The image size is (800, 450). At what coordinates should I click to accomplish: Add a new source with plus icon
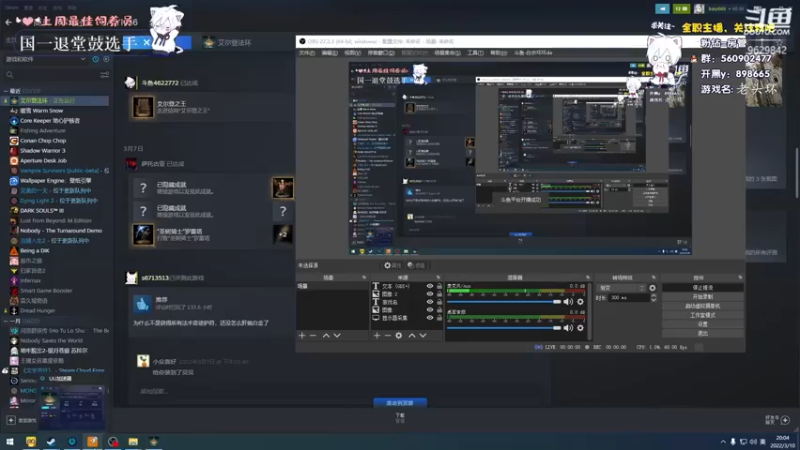tap(377, 336)
